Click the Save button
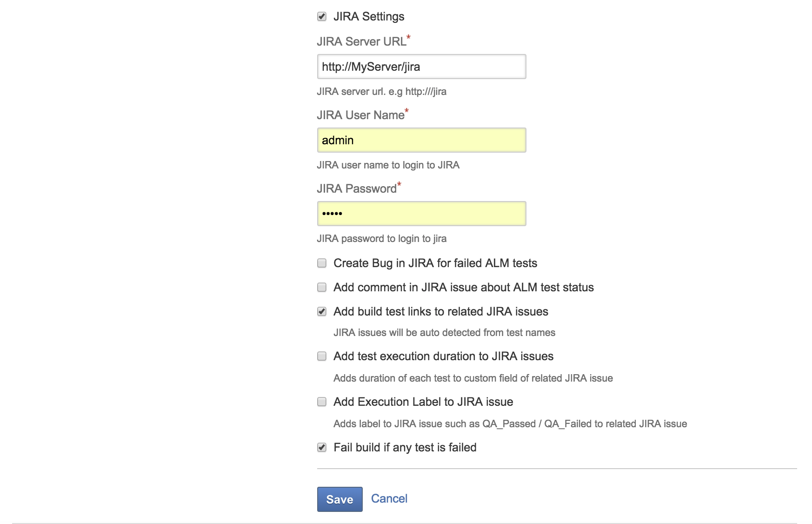Image resolution: width=812 pixels, height=524 pixels. [x=339, y=499]
